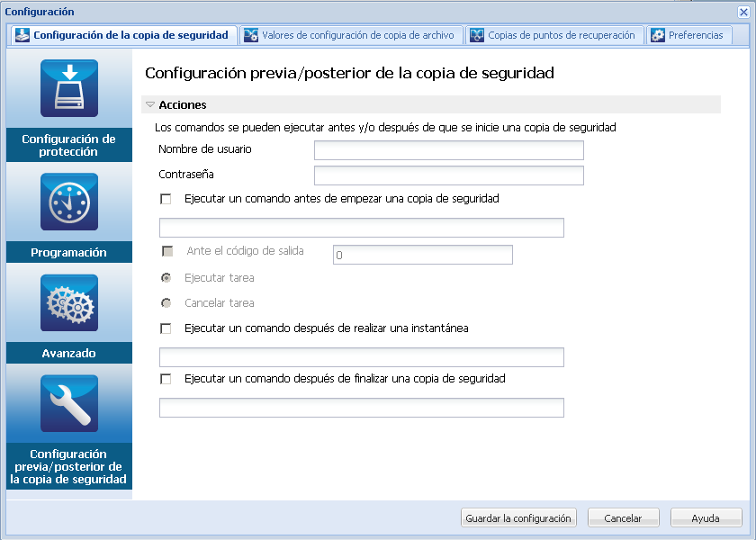Enable command before starting a backup
756x540 pixels.
[166, 199]
